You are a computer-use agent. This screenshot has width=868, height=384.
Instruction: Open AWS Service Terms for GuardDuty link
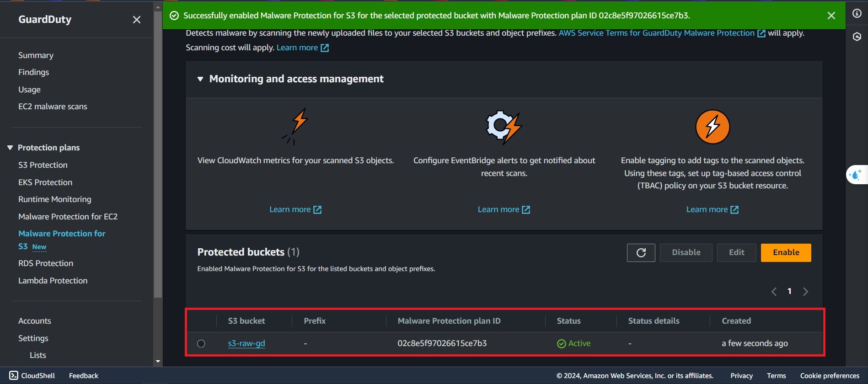point(656,33)
